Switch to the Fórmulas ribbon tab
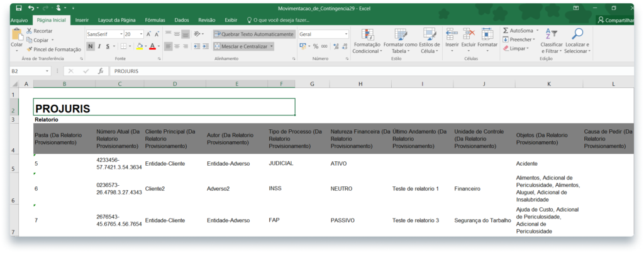This screenshot has width=644, height=253. (155, 20)
